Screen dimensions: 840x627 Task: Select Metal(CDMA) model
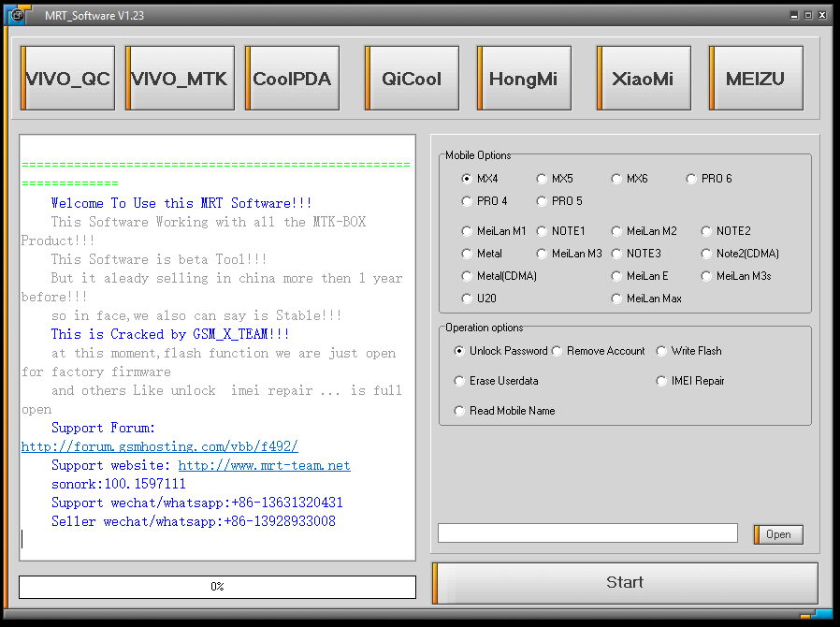point(500,276)
